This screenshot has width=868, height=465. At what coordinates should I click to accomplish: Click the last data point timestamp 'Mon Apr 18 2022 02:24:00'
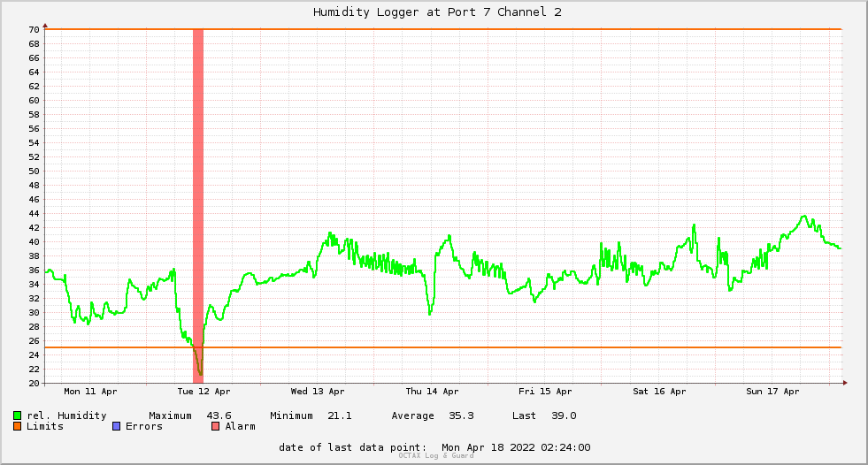click(x=516, y=447)
